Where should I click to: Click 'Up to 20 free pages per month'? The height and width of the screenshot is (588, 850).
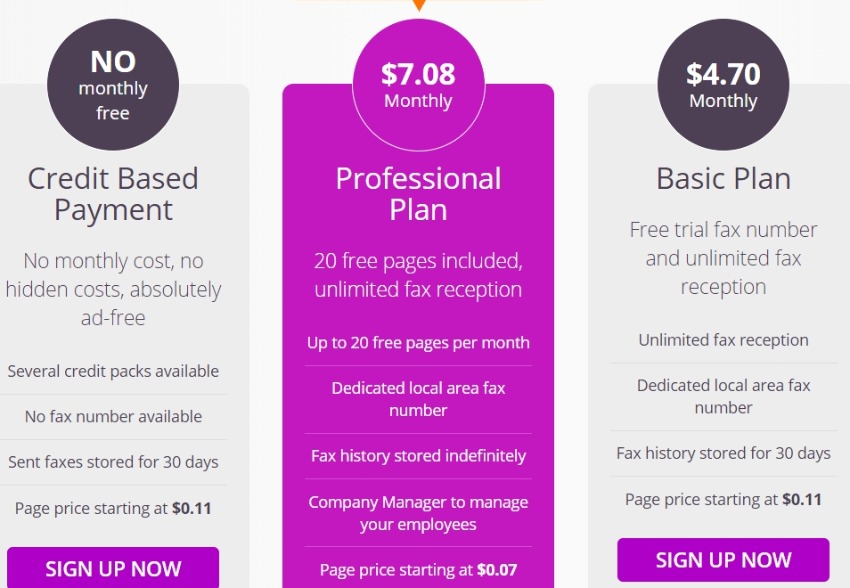418,343
